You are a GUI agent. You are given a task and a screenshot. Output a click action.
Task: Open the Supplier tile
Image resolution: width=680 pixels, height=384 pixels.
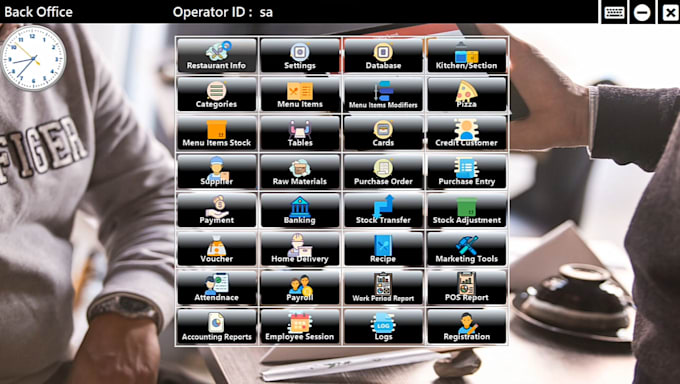pyautogui.click(x=216, y=171)
